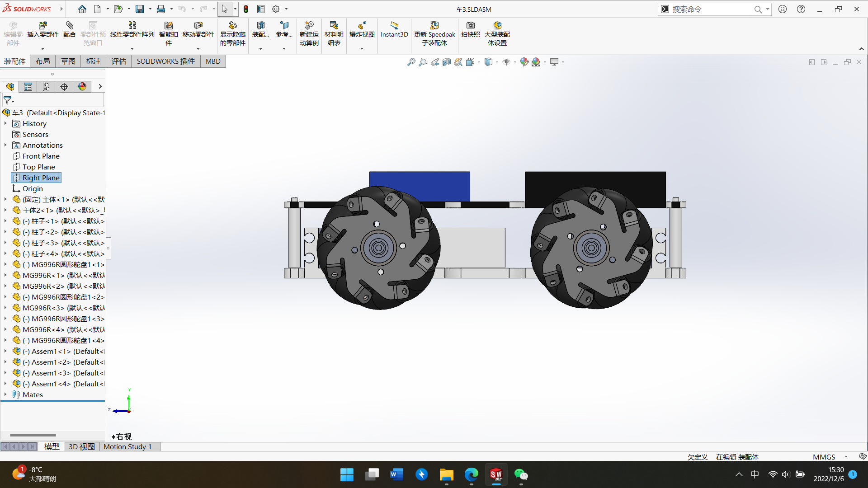Click Insert Components (插入零部件) tool
The height and width of the screenshot is (488, 868).
43,30
